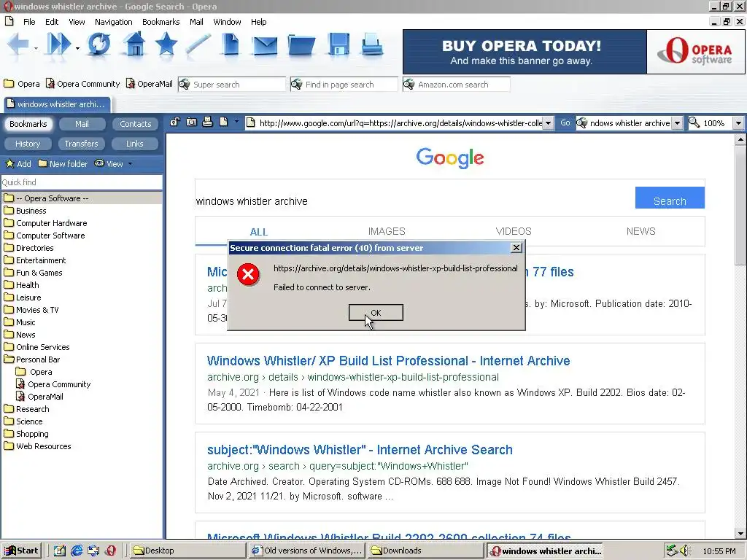Select the windows whistler archi page tab
747x560 pixels.
pyautogui.click(x=57, y=104)
